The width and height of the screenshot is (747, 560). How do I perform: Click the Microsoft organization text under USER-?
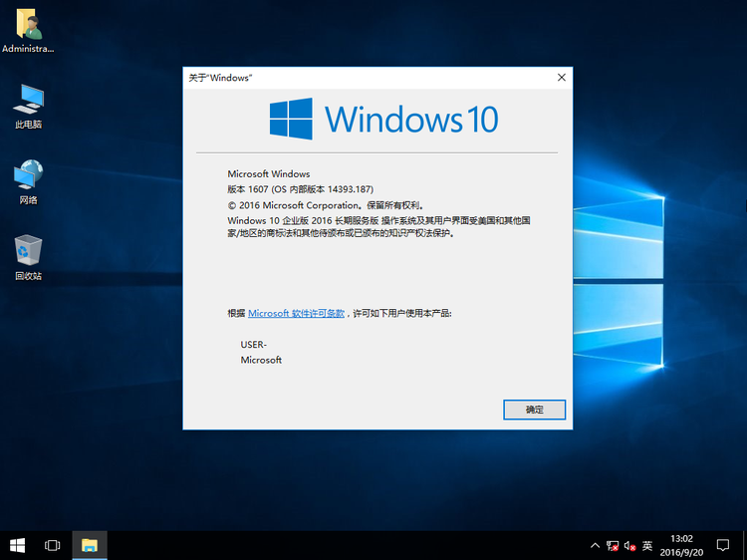261,360
